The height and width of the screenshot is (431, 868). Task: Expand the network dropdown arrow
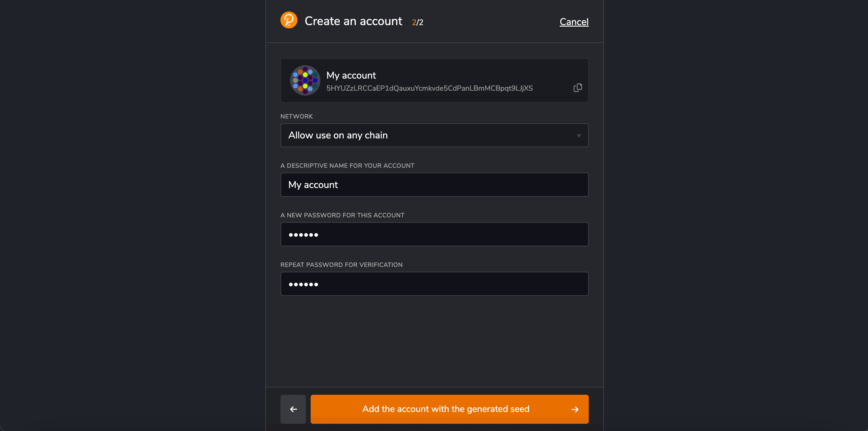578,136
